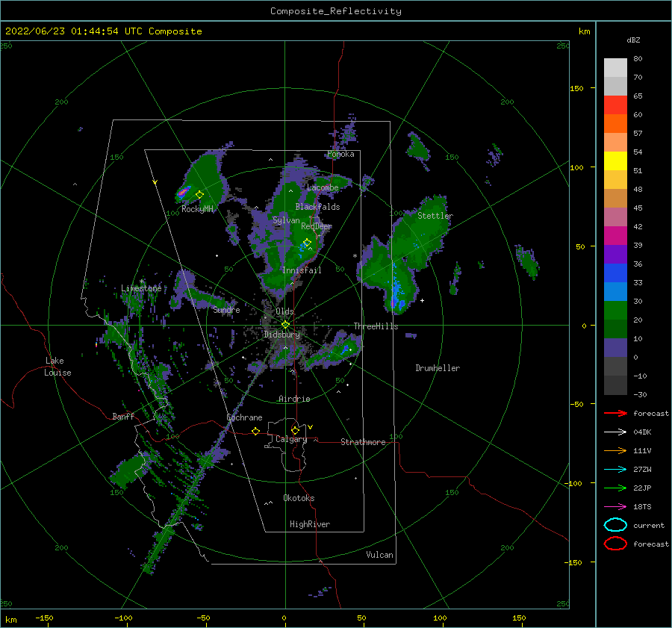This screenshot has height=628, width=672.
Task: Select the red swatch between 65 and 60
Action: pos(615,105)
